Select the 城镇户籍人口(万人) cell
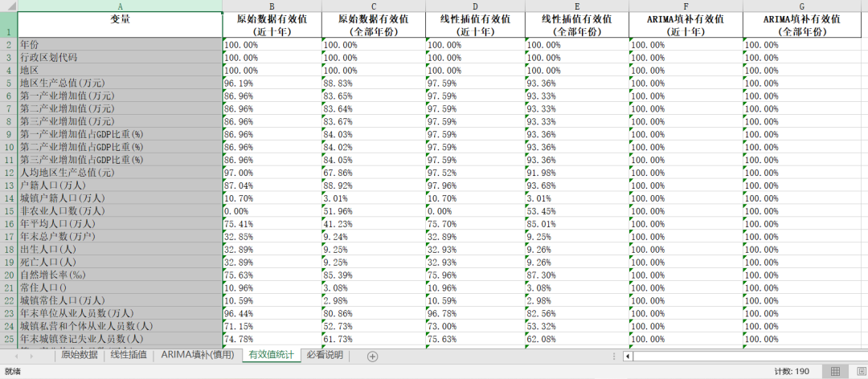This screenshot has height=379, width=868. click(120, 198)
